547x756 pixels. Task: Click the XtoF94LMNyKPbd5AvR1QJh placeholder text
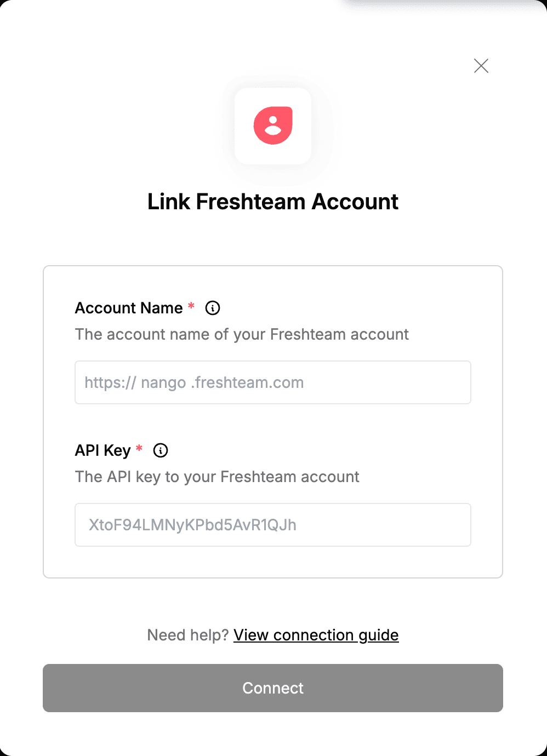[192, 525]
